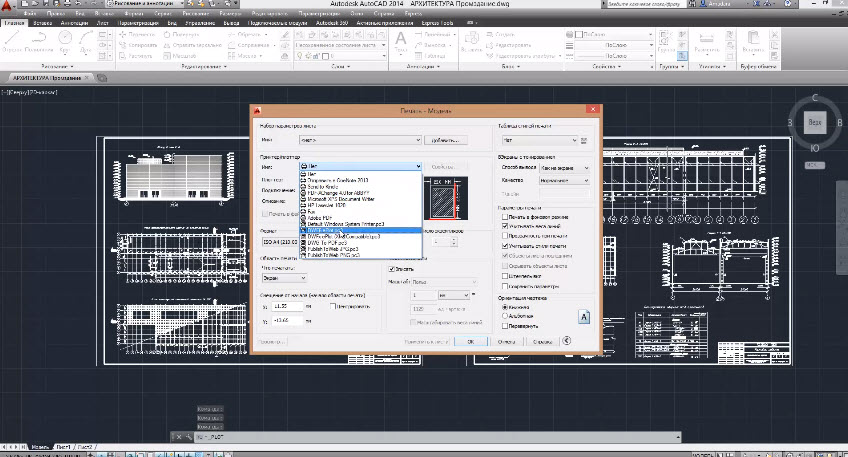Screen dimensions: 848x457
Task: Close the command line with X icon
Action: coord(177,438)
